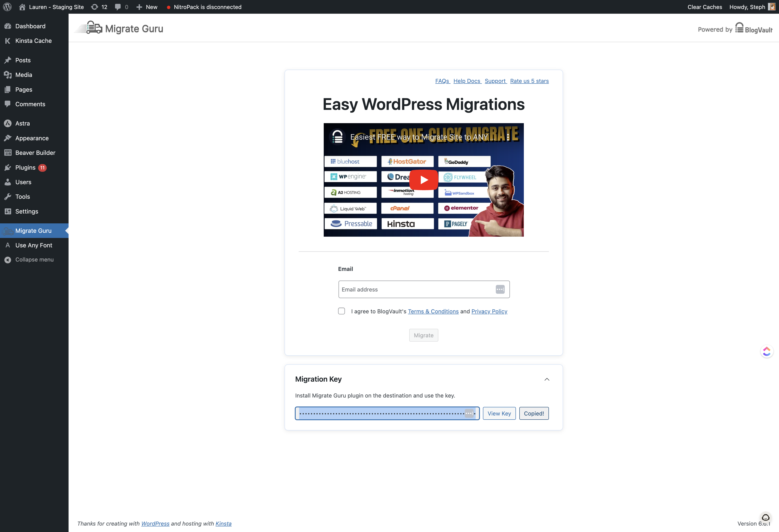Collapse the admin sidebar menu

(x=34, y=260)
